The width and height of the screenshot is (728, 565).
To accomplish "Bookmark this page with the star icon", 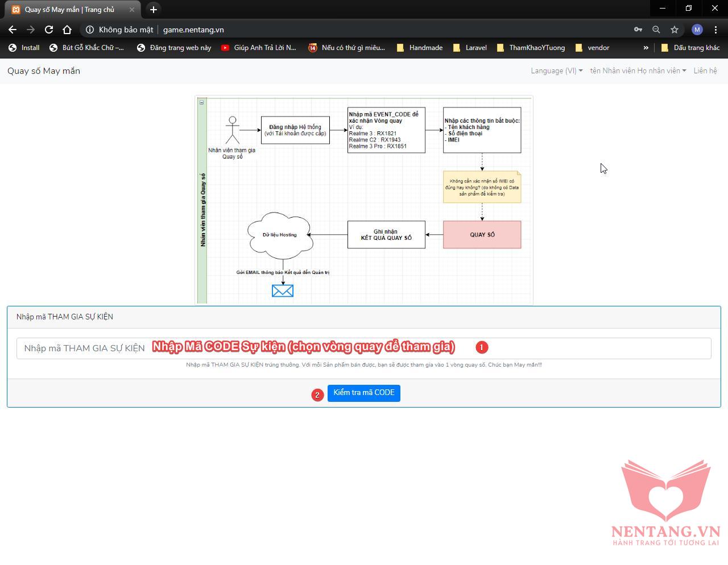I will click(x=675, y=30).
